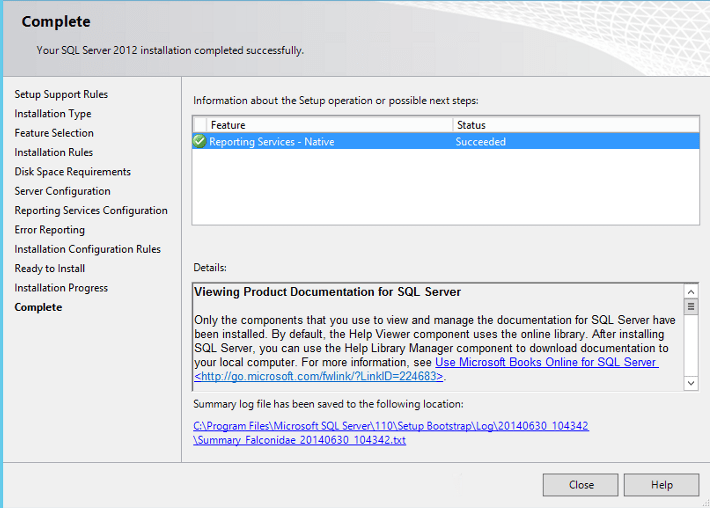This screenshot has height=508, width=710.
Task: Open Use Microsoft Books Online link
Action: [546, 362]
